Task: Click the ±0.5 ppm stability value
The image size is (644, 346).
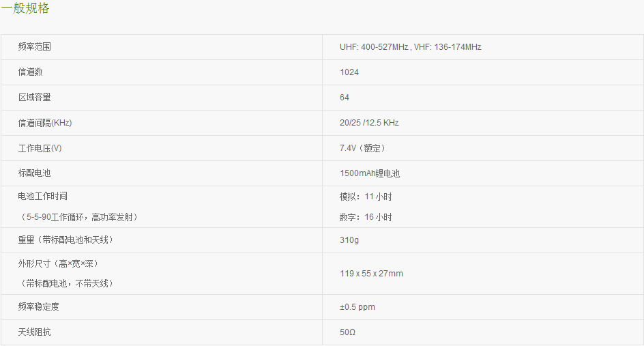Action: [357, 307]
